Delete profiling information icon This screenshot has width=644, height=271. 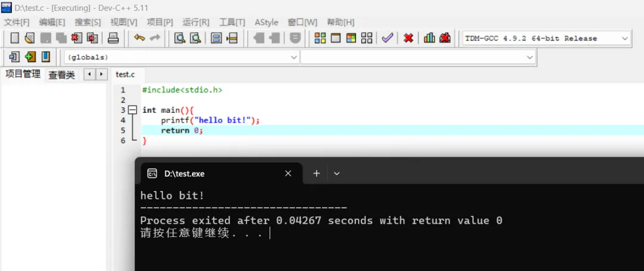(x=445, y=38)
